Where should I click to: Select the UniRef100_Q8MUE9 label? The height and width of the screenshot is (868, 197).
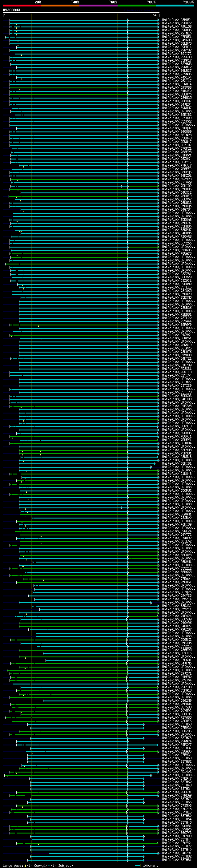tap(176, 196)
